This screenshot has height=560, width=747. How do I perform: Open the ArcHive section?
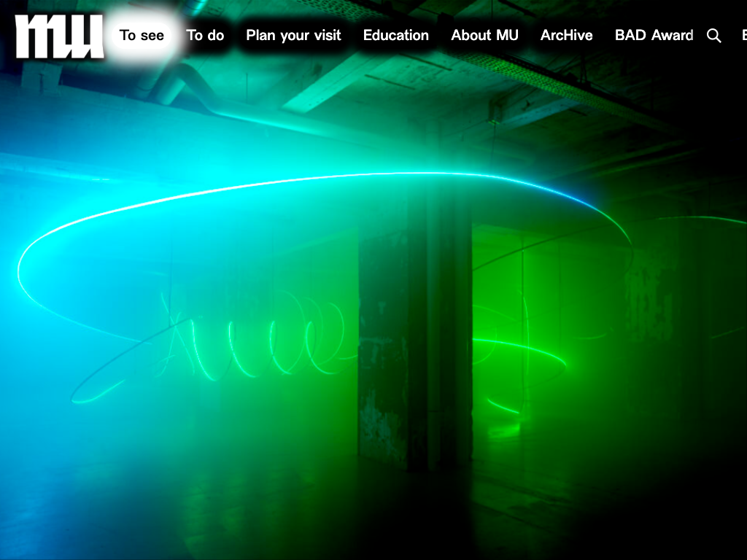point(566,36)
